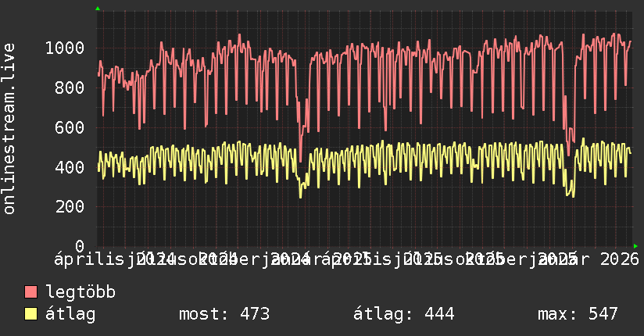Click the red legtöbb legend swatch
Screen dimensions: 644x336
pos(30,291)
